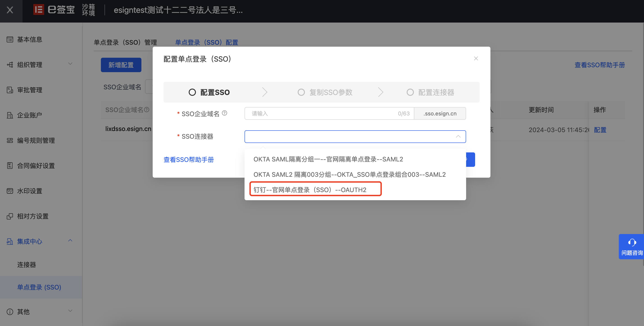Screen dimensions: 644x326
Task: Select 单点登录 (SSO) in the sidebar
Action: tap(41, 287)
